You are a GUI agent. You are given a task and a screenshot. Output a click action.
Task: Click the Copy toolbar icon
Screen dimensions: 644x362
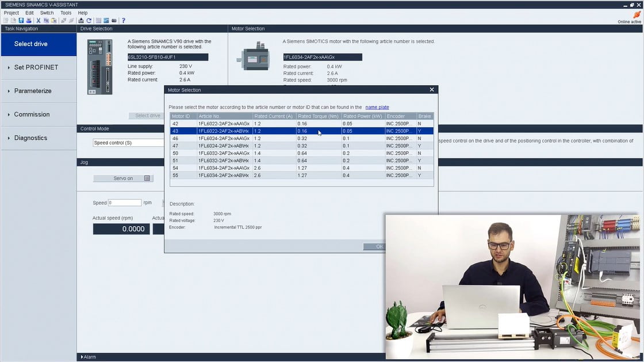(x=46, y=21)
